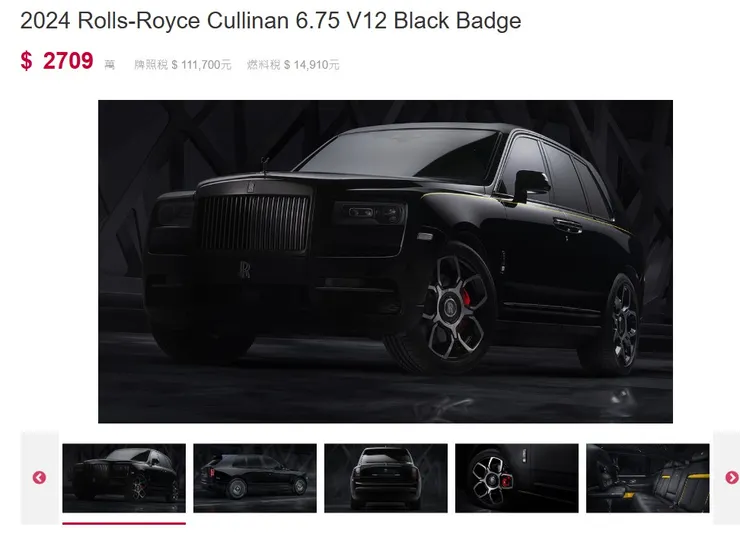Display the interior seats thumbnail
The image size is (740, 544).
tap(648, 478)
